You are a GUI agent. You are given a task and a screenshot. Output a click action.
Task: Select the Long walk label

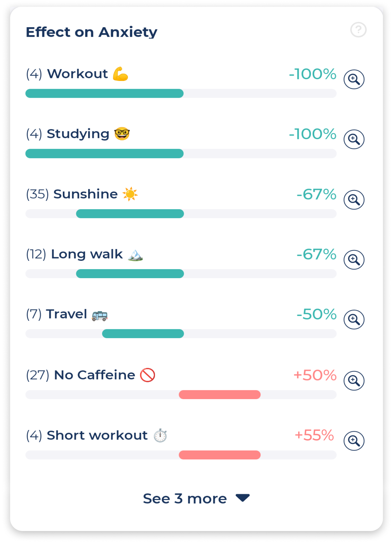[x=87, y=254]
